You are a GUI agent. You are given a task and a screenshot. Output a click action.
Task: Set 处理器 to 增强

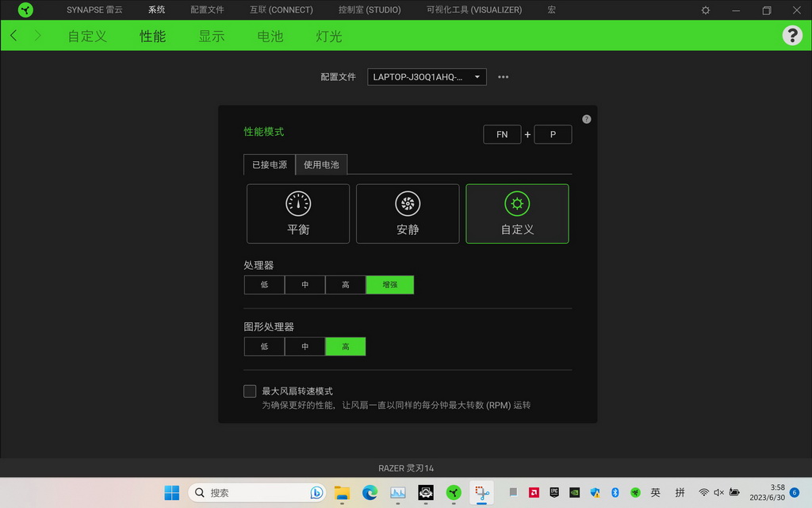pyautogui.click(x=390, y=285)
